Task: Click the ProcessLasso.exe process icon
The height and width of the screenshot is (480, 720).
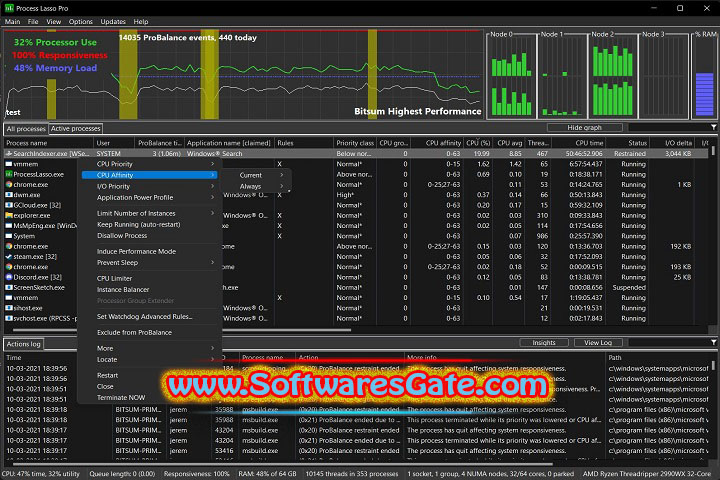Action: point(9,175)
